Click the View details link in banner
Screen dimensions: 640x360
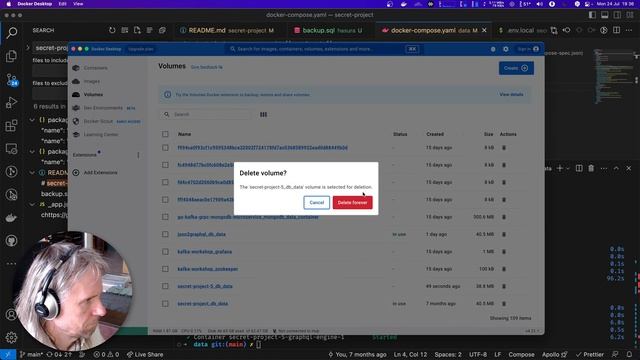(x=511, y=95)
